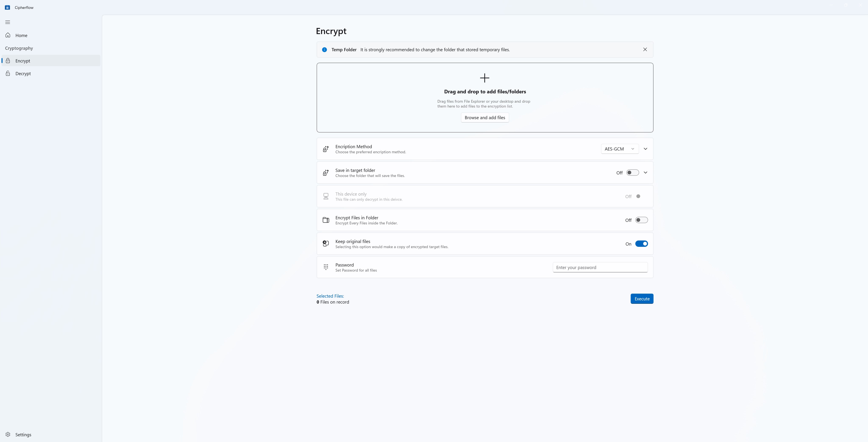Click the blue Execute button
This screenshot has width=868, height=442.
(x=642, y=299)
